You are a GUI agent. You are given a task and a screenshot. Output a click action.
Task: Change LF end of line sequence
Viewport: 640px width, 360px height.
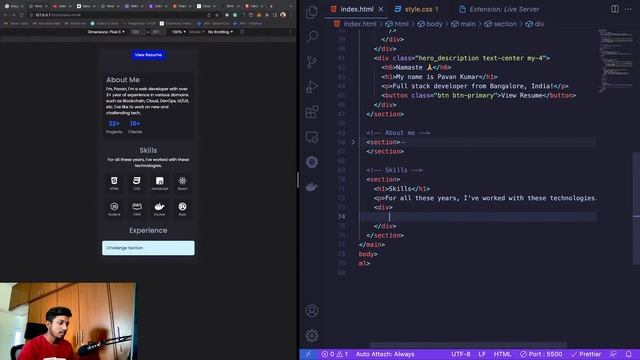pyautogui.click(x=482, y=354)
